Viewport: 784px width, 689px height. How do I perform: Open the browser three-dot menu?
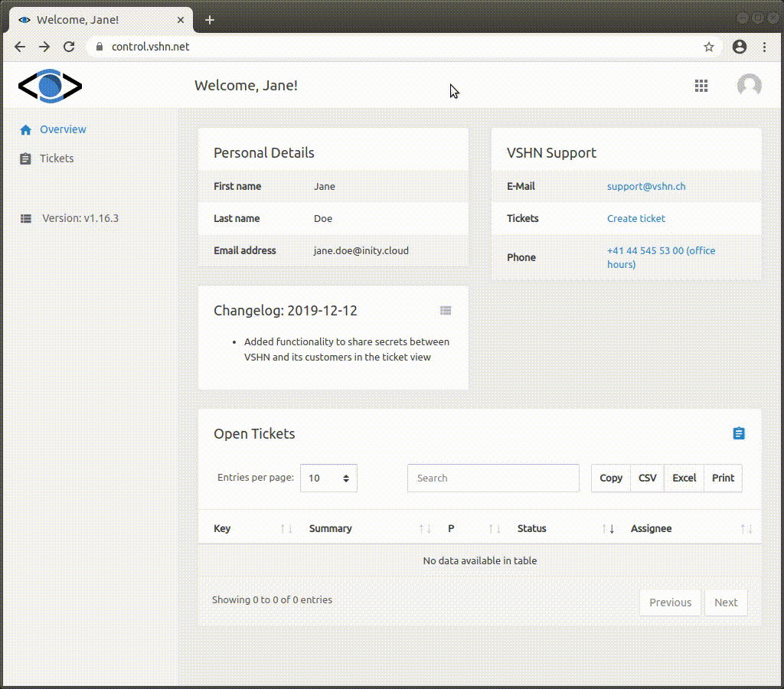765,47
